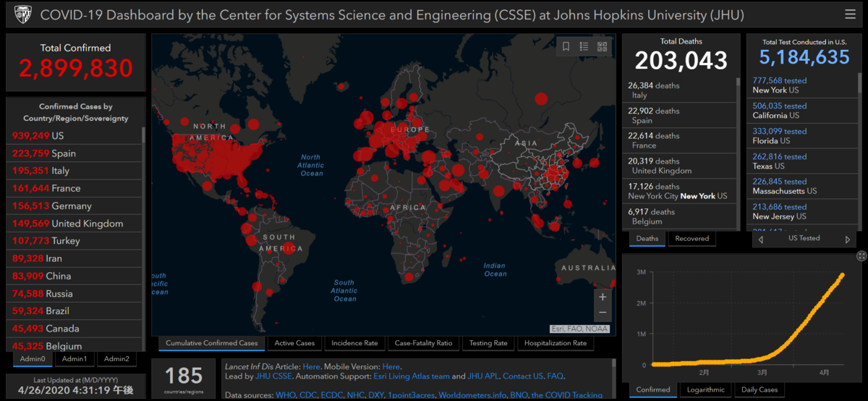Select Spain in confirmed cases list
Screen dimensions: 868x401
click(75, 153)
